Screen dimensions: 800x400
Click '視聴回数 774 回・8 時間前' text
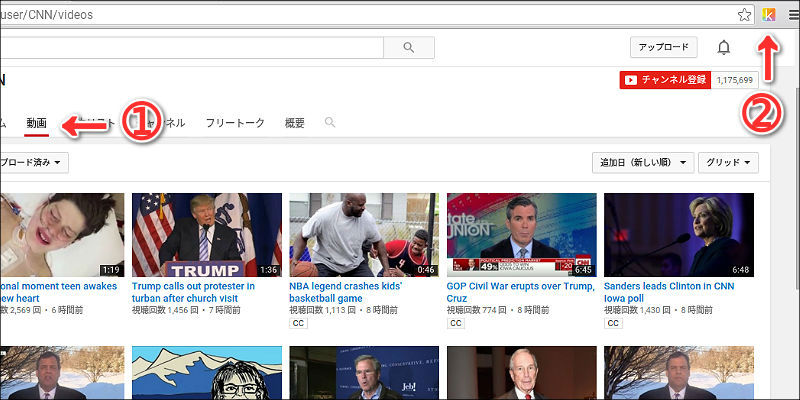pos(498,310)
